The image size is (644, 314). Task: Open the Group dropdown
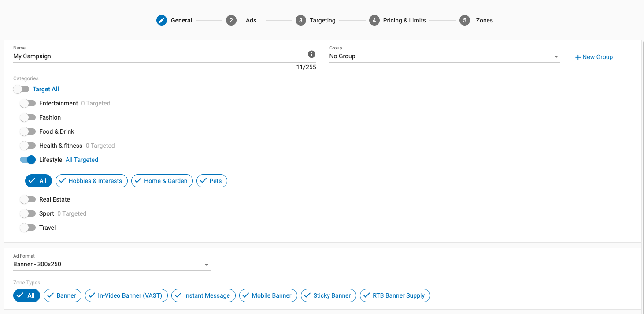[x=444, y=56]
